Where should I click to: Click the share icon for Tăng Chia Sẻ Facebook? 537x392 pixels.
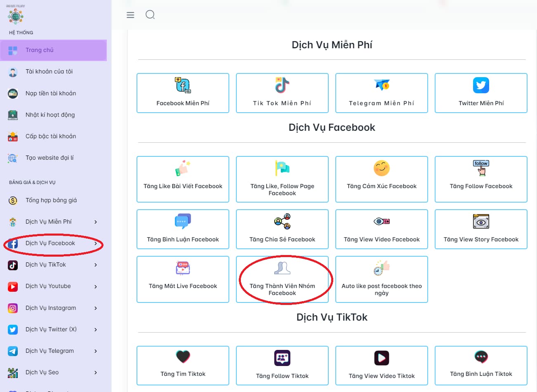click(282, 222)
